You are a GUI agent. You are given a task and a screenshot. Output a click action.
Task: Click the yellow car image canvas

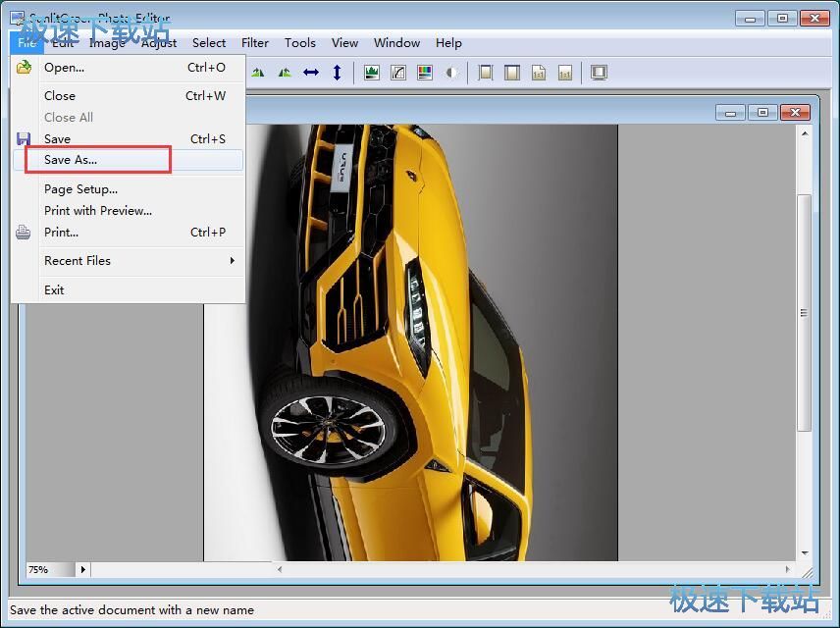(x=411, y=342)
